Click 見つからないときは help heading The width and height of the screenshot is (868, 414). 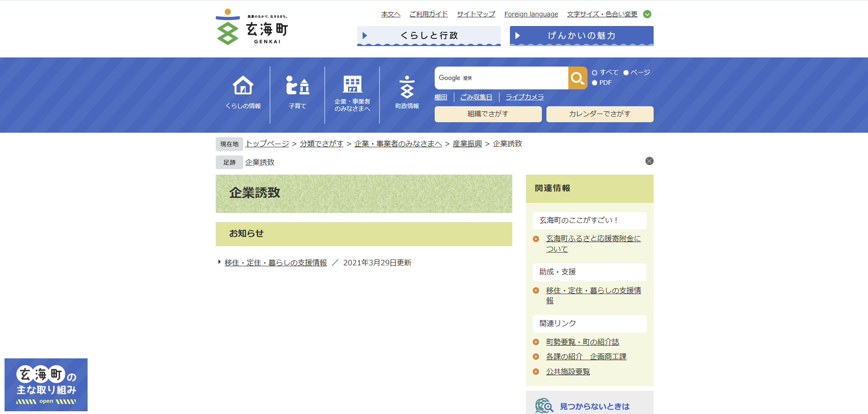click(x=595, y=406)
